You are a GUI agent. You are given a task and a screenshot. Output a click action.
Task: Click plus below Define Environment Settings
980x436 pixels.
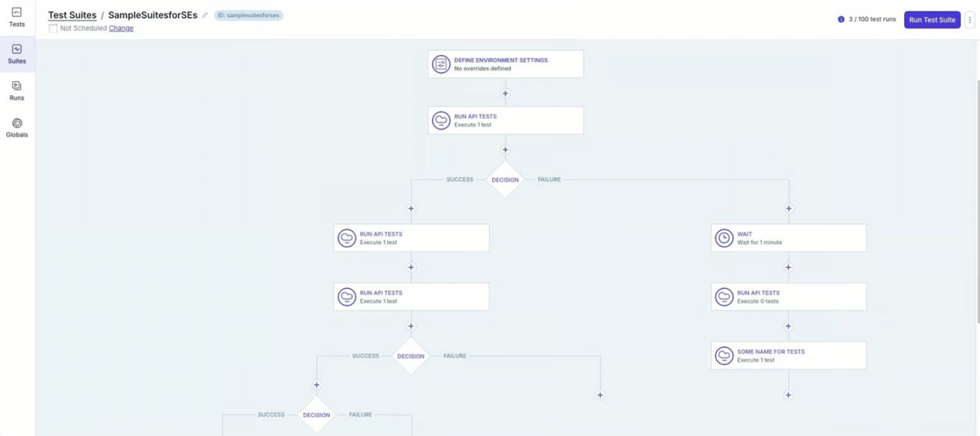(x=506, y=93)
